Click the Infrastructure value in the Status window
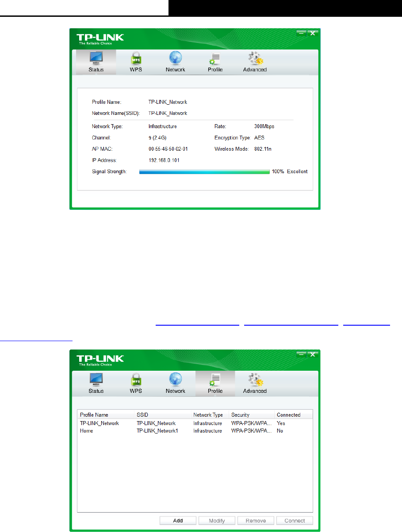Screen dimensions: 402x532 coord(163,126)
